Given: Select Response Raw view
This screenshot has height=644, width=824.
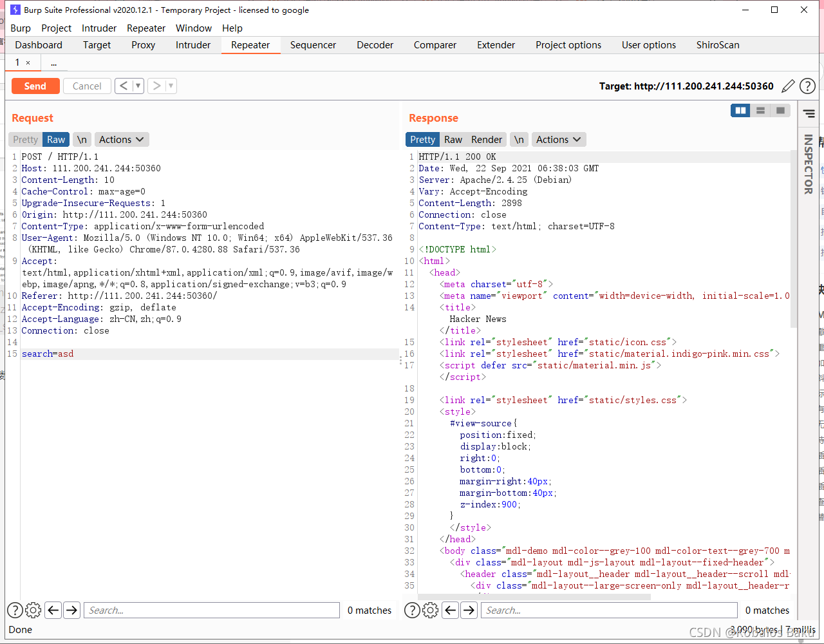Looking at the screenshot, I should pos(453,140).
